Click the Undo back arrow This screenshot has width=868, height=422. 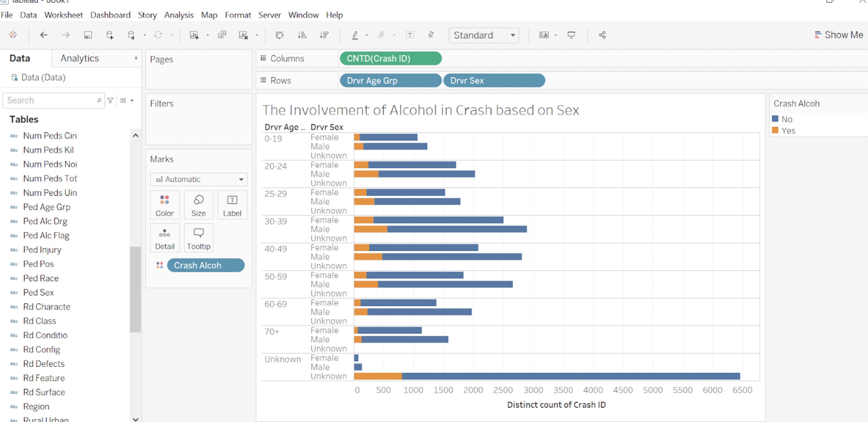point(43,35)
